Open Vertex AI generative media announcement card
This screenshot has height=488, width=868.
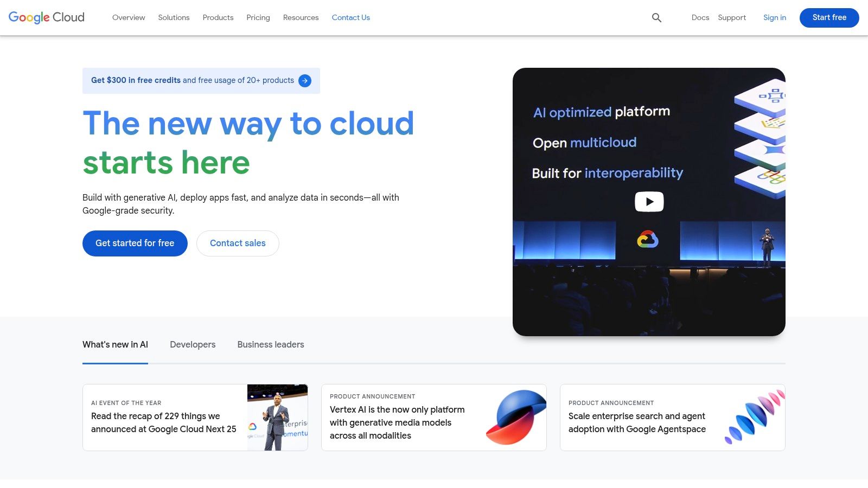click(x=434, y=418)
